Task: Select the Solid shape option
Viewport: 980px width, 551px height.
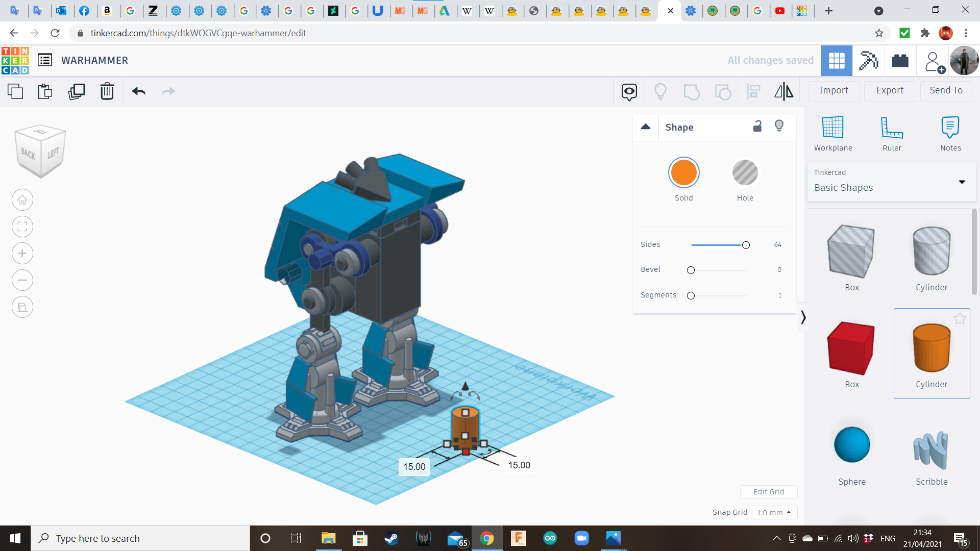Action: click(683, 173)
